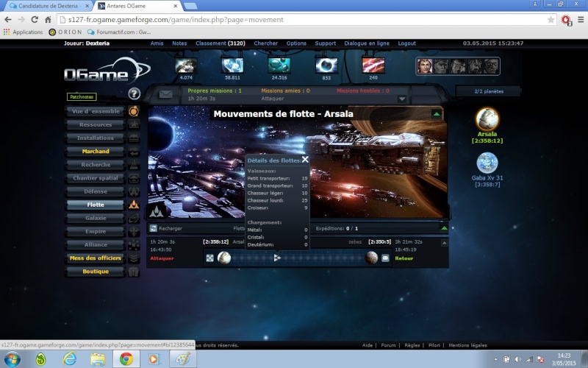This screenshot has width=588, height=368.
Task: Select the Arsala planet thumbnail
Action: (487, 118)
